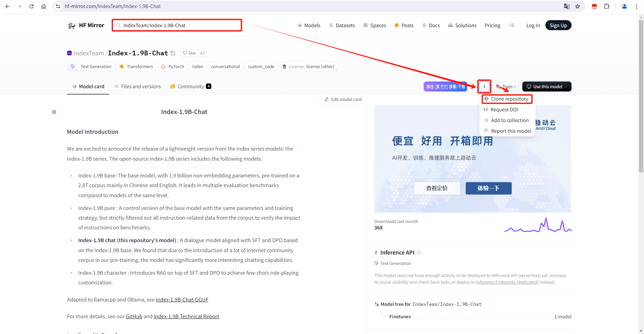644x334 pixels.
Task: Expand the Train dropdown
Action: coord(506,87)
